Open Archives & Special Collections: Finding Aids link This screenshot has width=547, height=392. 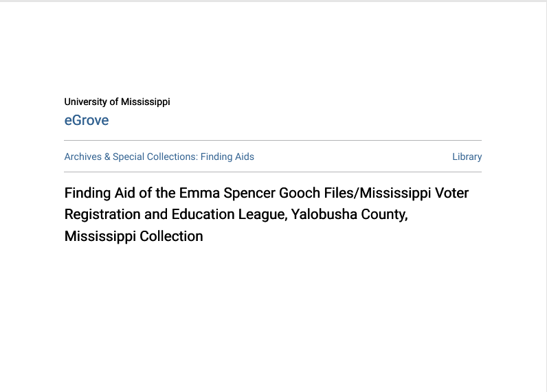point(159,157)
